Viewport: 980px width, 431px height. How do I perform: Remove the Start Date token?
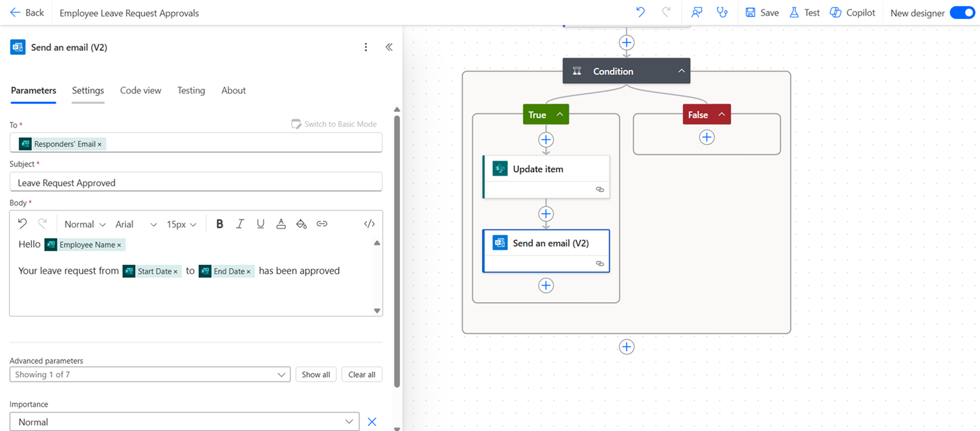175,271
